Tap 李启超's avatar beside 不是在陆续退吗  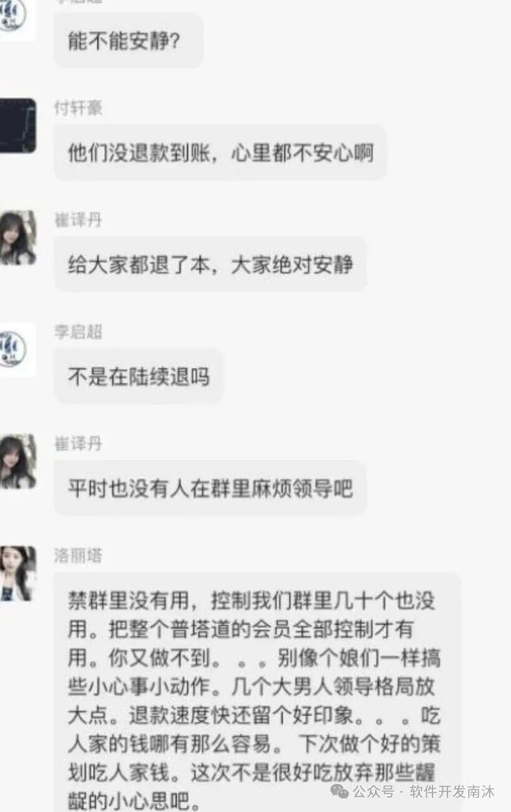point(17,350)
